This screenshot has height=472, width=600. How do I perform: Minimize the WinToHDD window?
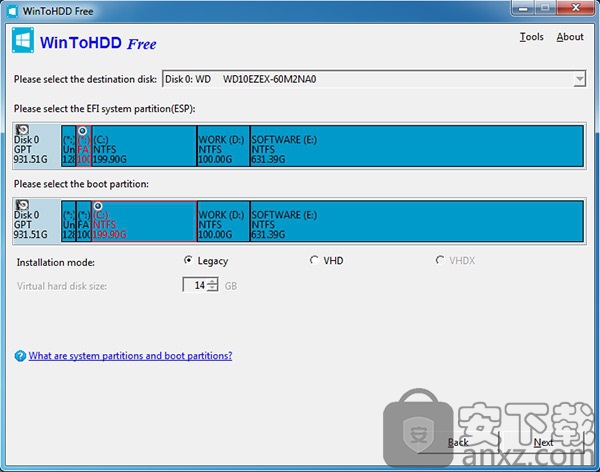point(523,8)
